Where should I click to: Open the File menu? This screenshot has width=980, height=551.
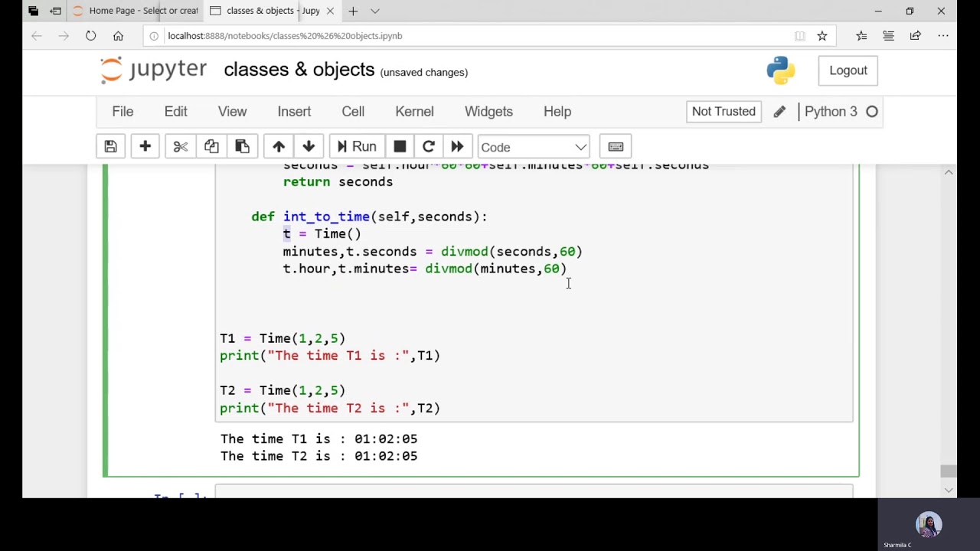tap(122, 112)
